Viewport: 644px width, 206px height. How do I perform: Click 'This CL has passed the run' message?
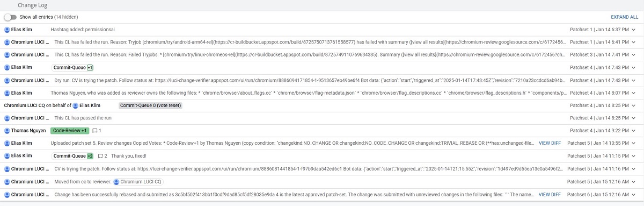click(x=83, y=118)
